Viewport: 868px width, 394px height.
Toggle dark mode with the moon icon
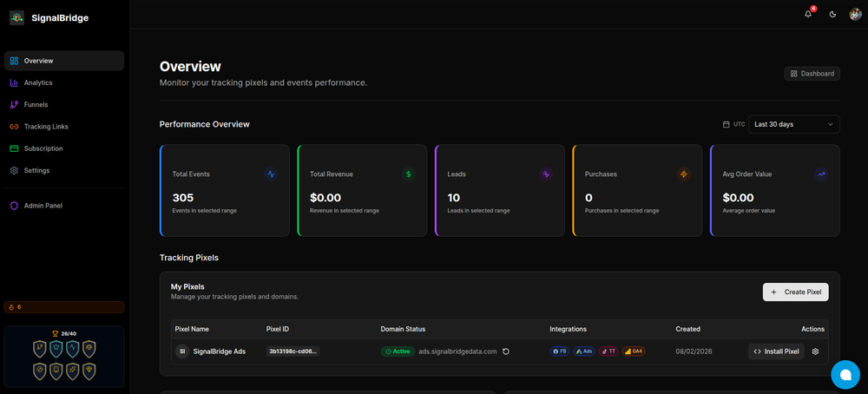tap(832, 14)
